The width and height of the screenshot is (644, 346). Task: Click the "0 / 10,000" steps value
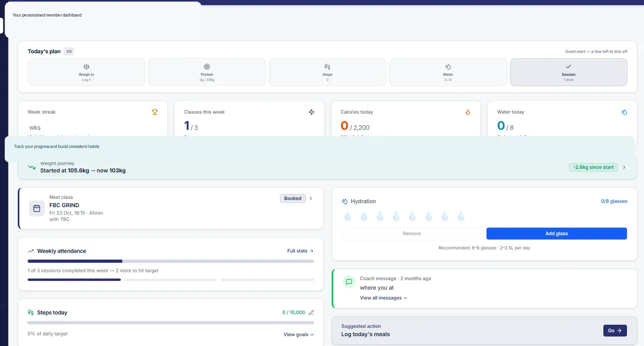[294, 312]
